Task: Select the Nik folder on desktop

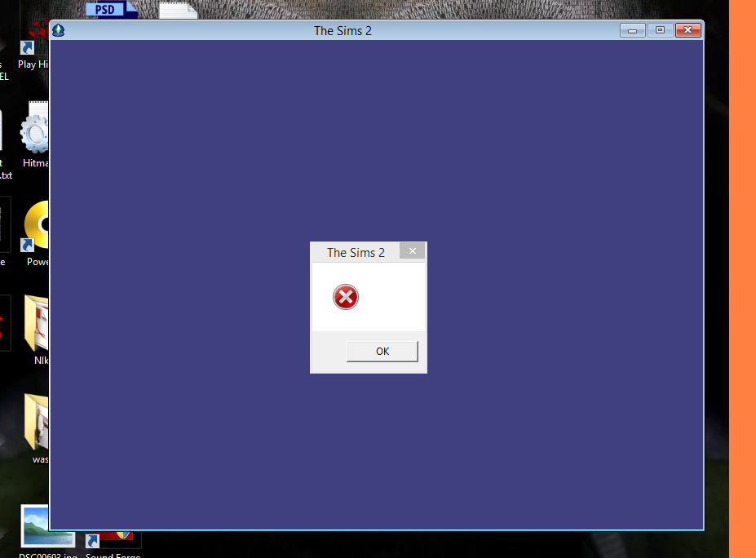Action: click(x=38, y=324)
